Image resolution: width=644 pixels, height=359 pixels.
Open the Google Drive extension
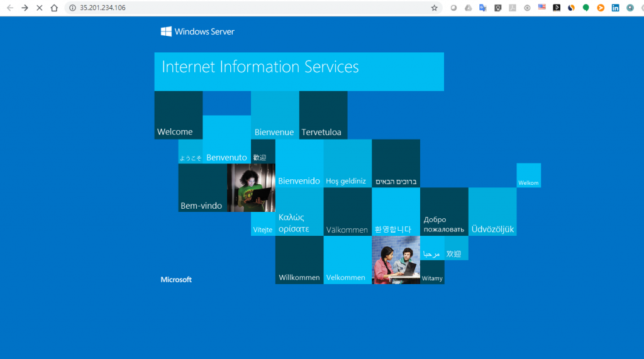468,8
